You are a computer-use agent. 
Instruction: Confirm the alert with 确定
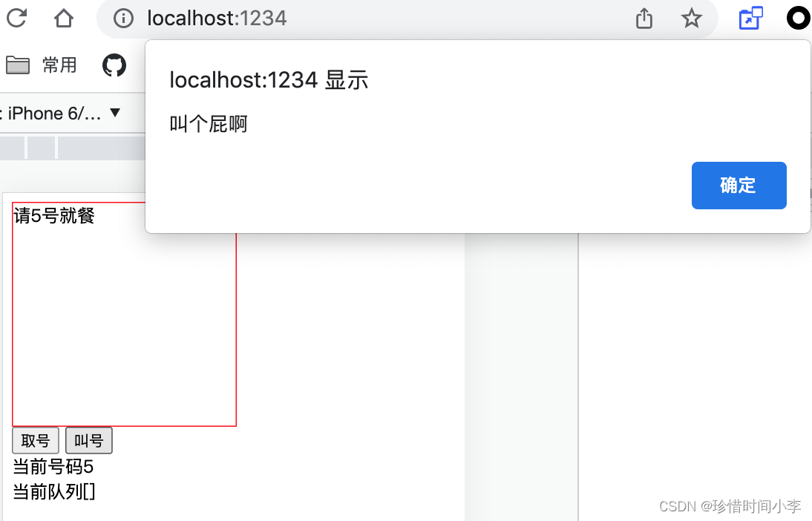[739, 186]
